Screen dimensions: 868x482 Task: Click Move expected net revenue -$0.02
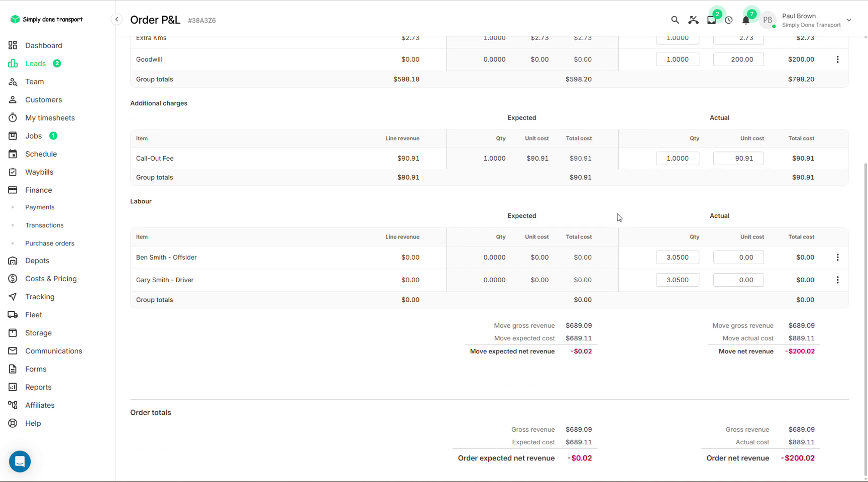click(581, 351)
